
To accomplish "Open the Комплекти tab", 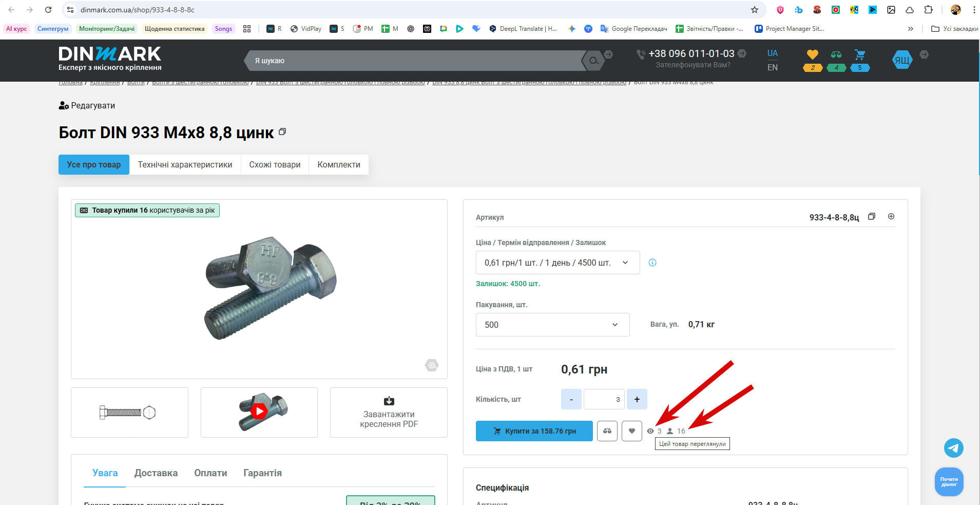I will [339, 164].
